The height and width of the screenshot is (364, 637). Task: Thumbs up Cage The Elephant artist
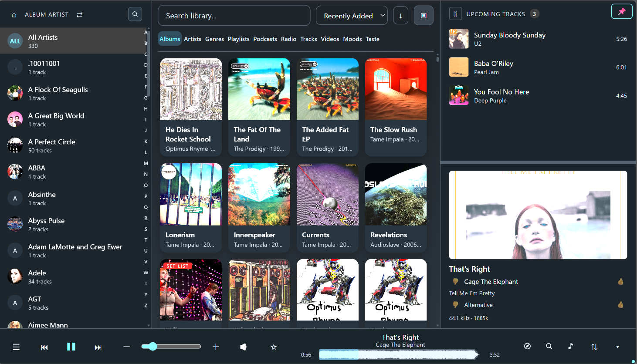620,281
